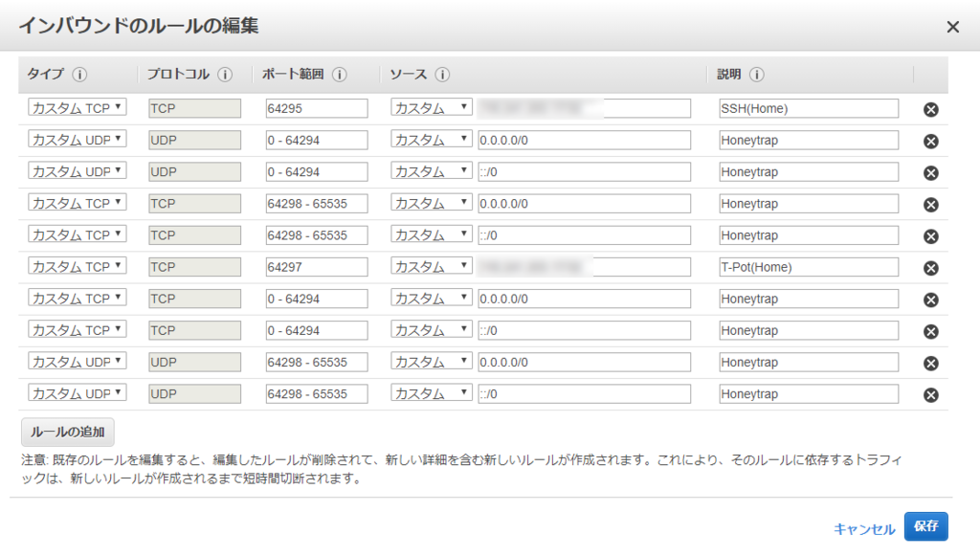Open source dropdown for UDP 64298 - 65535 ::/0 rule
This screenshot has width=980, height=556.
tap(432, 393)
